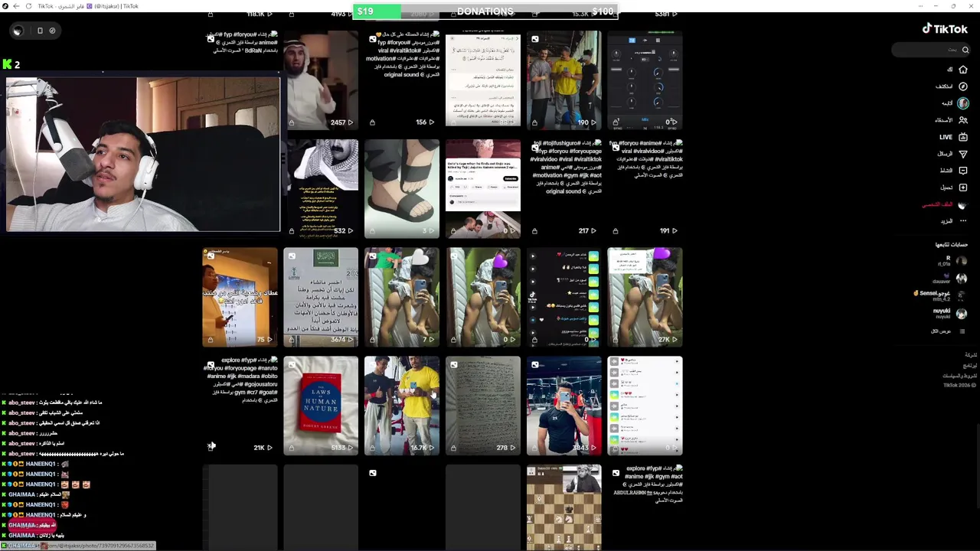
Task: Open the sandal foot video with 3 views
Action: pos(402,188)
